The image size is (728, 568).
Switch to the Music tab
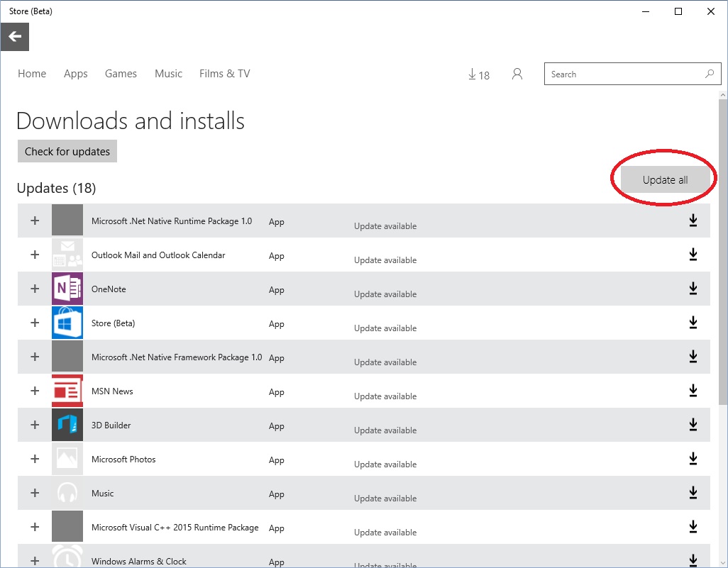169,73
